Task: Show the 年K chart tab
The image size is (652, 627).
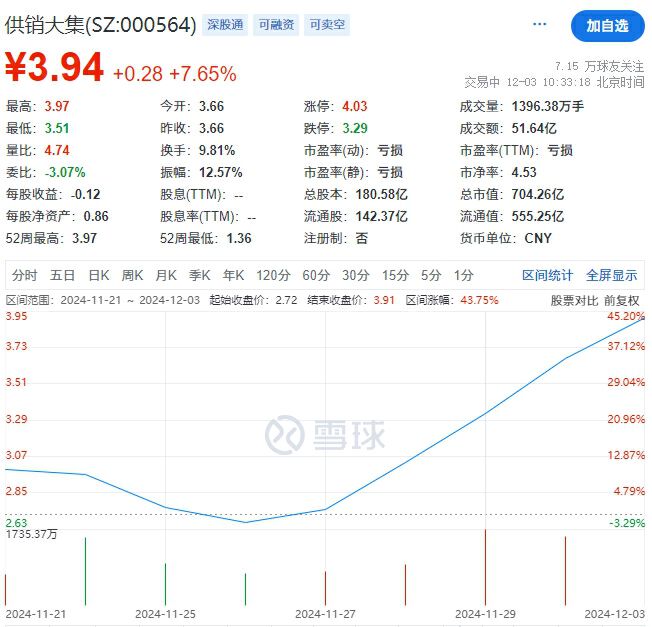Action: coord(233,275)
